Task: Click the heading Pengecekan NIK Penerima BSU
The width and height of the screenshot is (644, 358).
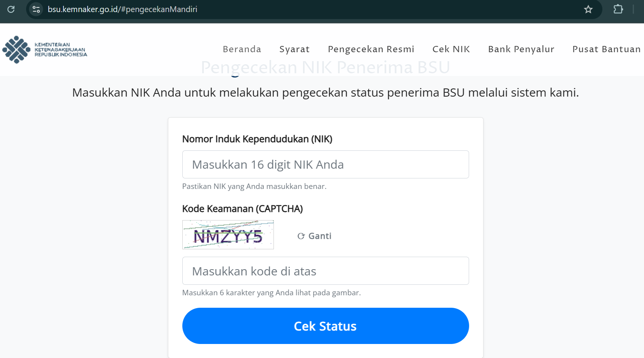Action: click(x=325, y=67)
